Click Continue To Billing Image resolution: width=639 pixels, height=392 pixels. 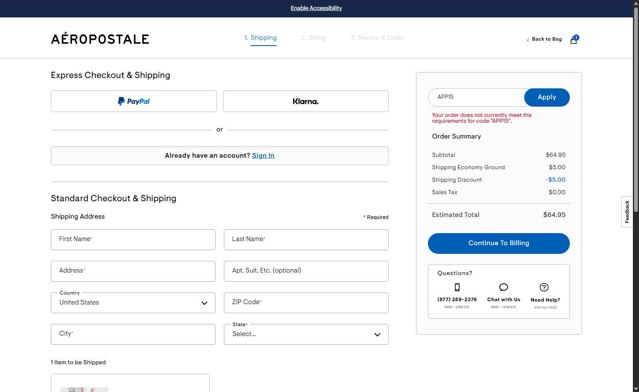tap(499, 243)
